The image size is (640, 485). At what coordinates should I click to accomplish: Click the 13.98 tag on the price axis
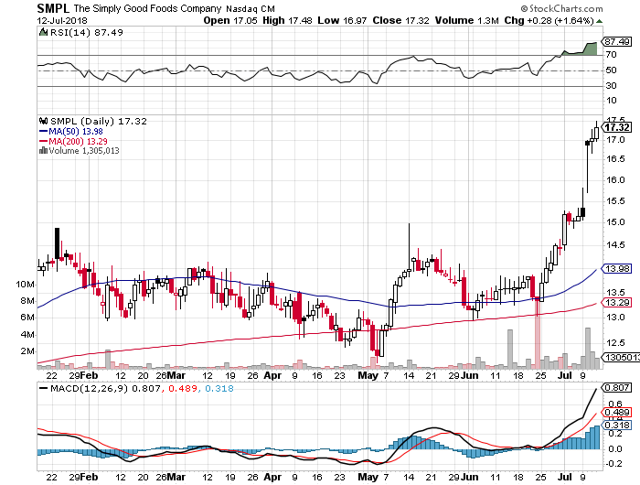coord(617,269)
